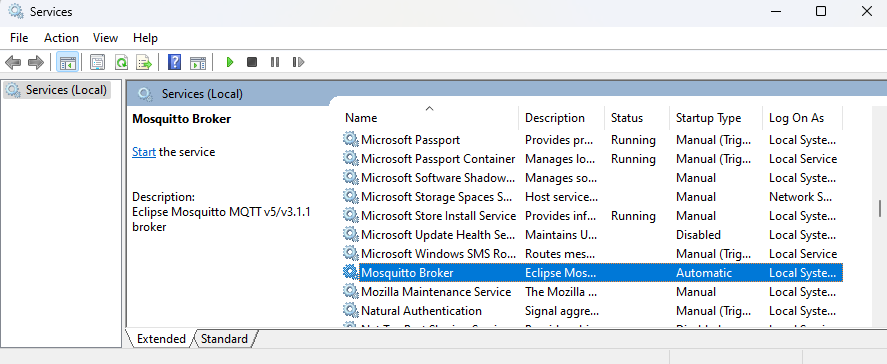Click the Services title bar gear icon
887x364 pixels.
(16, 11)
